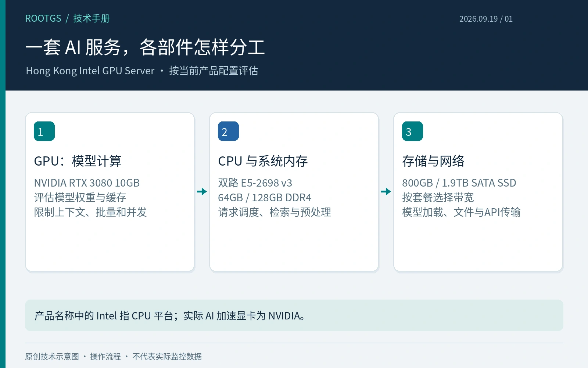The image size is (588, 368).
Task: Click the heading CPU 与系统内存
Action: pyautogui.click(x=263, y=161)
